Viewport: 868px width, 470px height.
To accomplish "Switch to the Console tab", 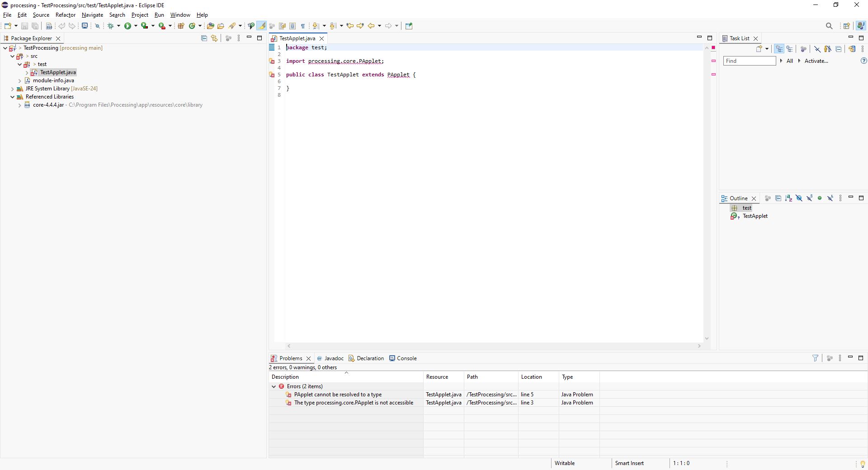I will (x=403, y=358).
